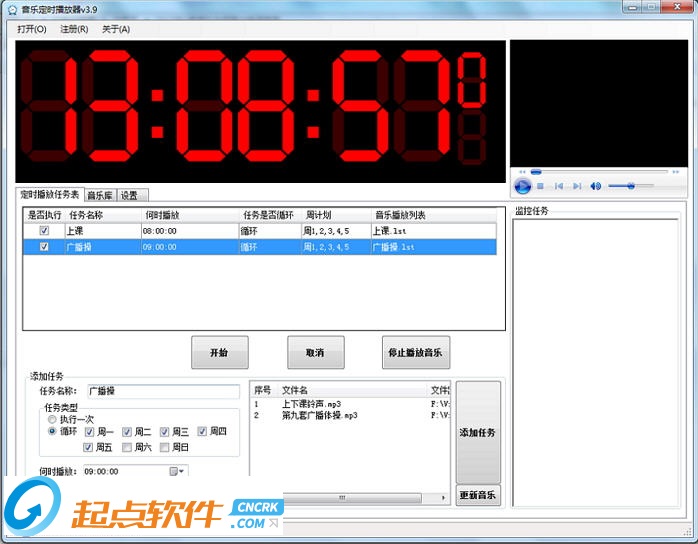Screen dimensions: 698x544
Task: Enable the 周六 checkbox
Action: pos(127,447)
